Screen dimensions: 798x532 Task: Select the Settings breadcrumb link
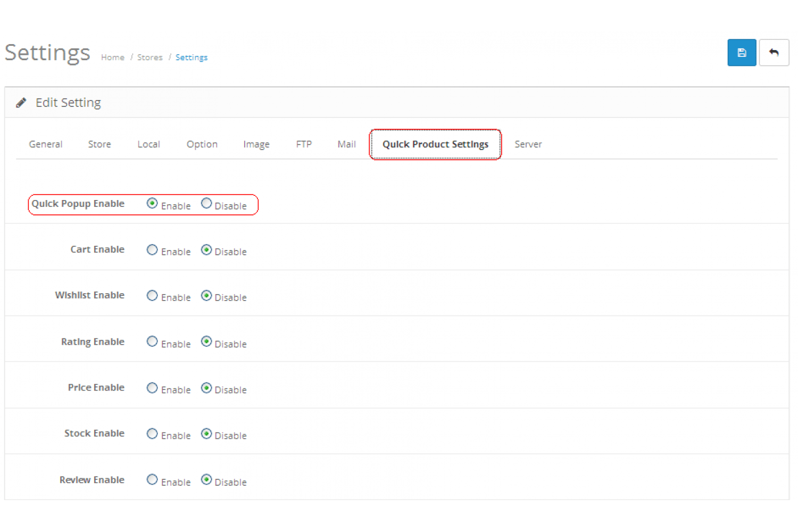(191, 57)
